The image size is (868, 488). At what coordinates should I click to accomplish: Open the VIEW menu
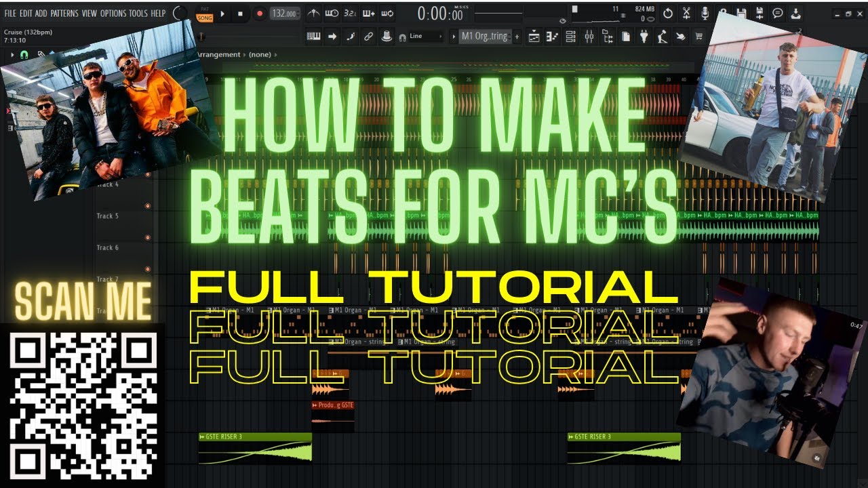(x=90, y=13)
